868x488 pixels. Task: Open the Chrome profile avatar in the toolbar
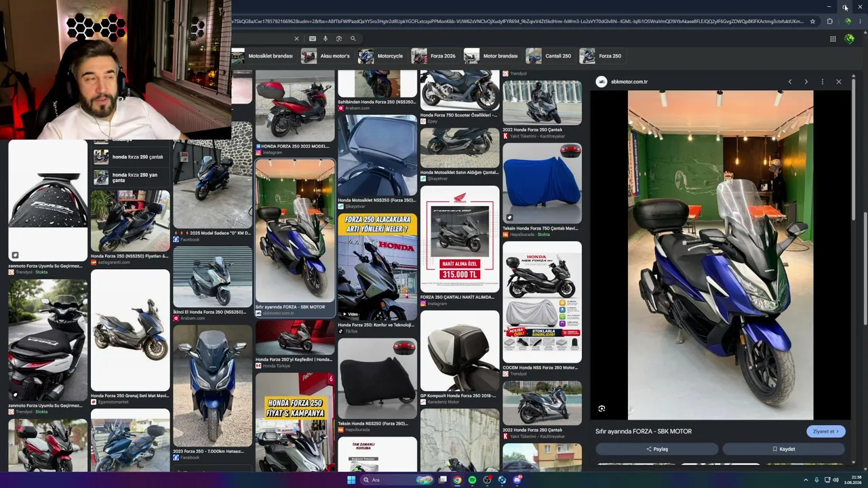pos(848,21)
